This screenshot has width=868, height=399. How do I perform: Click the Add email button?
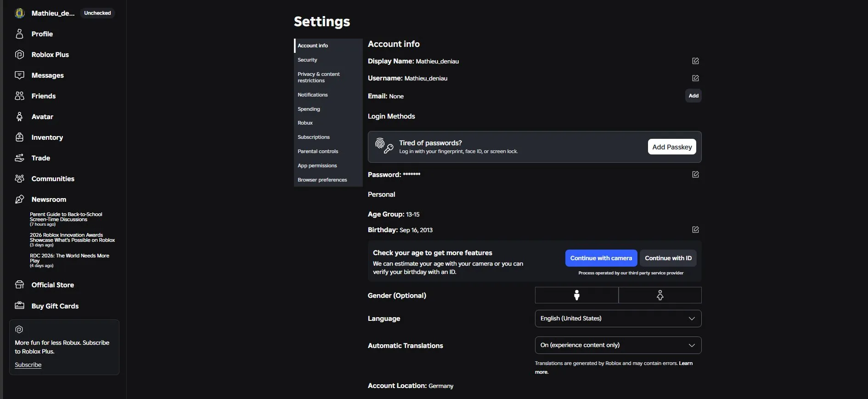[x=693, y=96]
